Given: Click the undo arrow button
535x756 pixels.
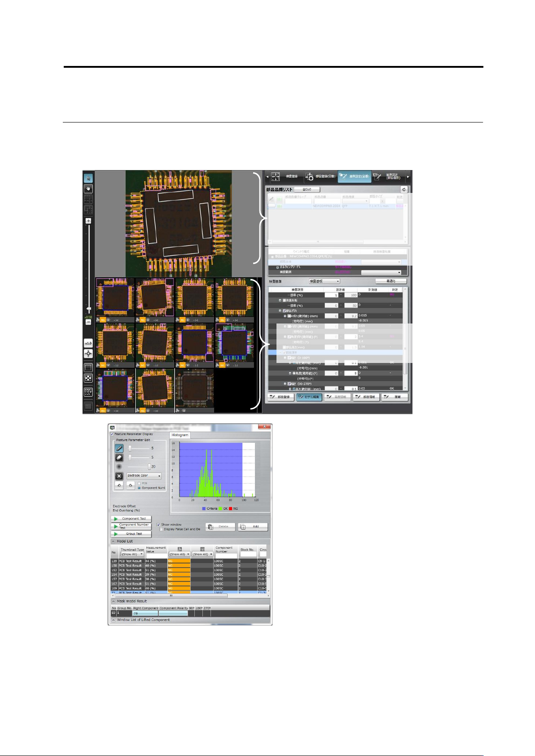Looking at the screenshot, I should point(119,485).
